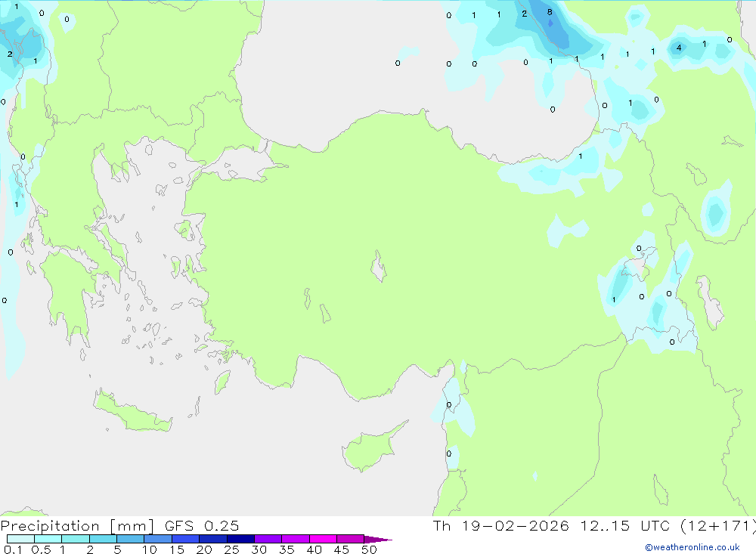Click the 'Th 19-02-2026' date text
This screenshot has width=756, height=554.
(x=501, y=525)
